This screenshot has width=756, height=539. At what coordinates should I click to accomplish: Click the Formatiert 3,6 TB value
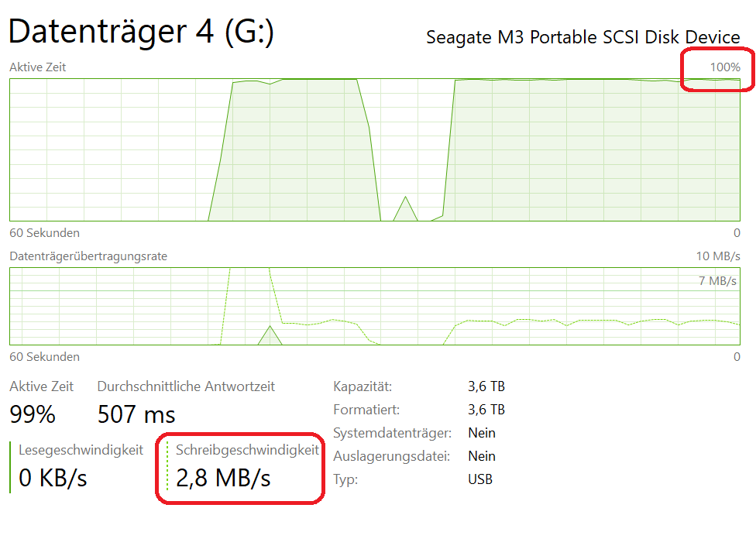[x=486, y=410]
